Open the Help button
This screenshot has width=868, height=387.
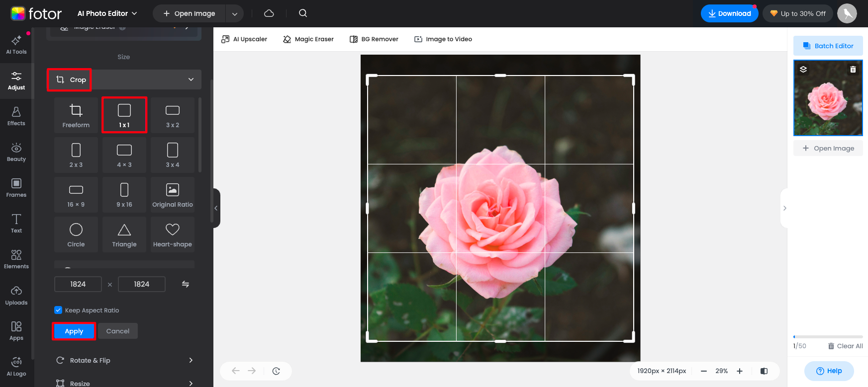click(829, 371)
